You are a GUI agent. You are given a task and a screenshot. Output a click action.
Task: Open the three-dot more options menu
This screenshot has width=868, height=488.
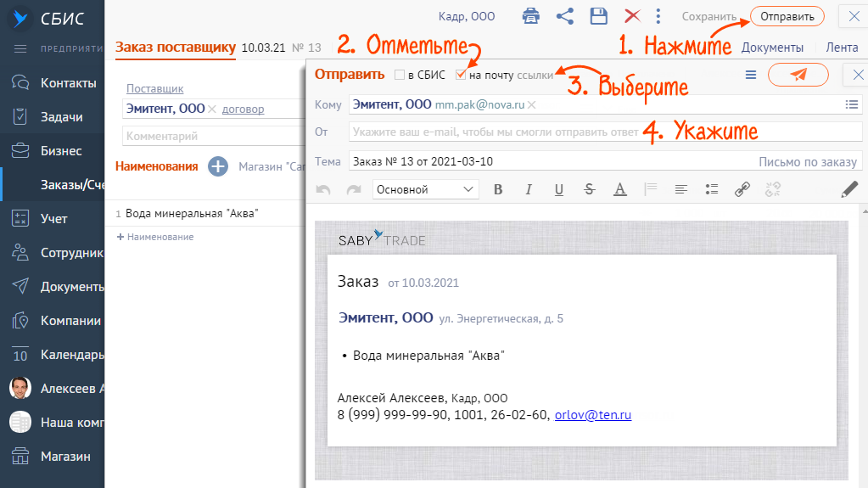click(x=658, y=16)
